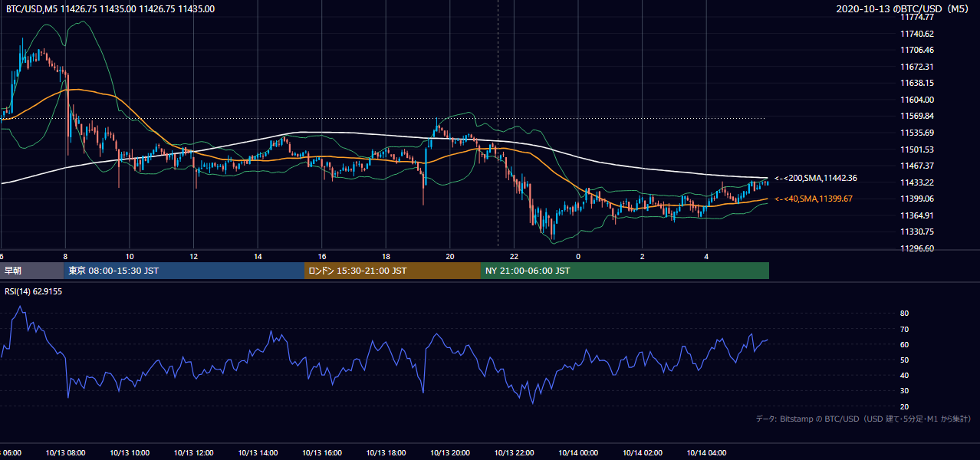
Task: Select the 東京 08:00-15:30 JST session bar
Action: (x=184, y=271)
